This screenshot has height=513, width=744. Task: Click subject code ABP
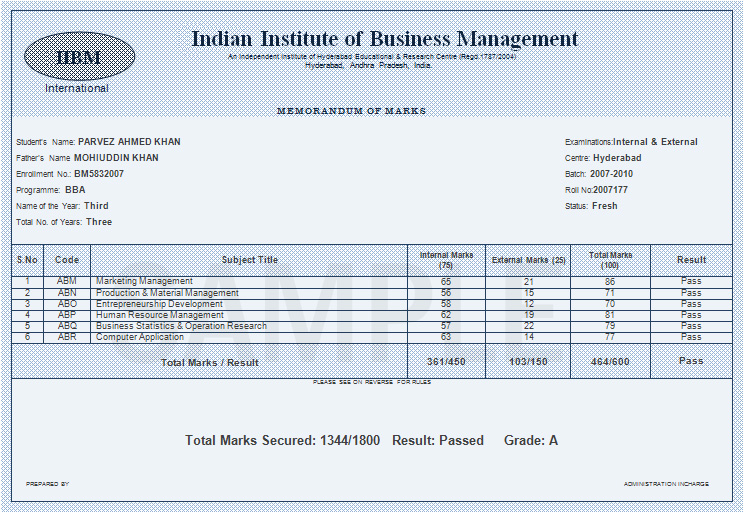67,315
